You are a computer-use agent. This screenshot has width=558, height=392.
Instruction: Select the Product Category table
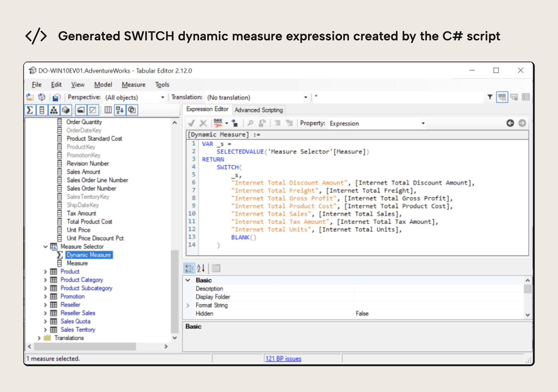click(x=82, y=280)
